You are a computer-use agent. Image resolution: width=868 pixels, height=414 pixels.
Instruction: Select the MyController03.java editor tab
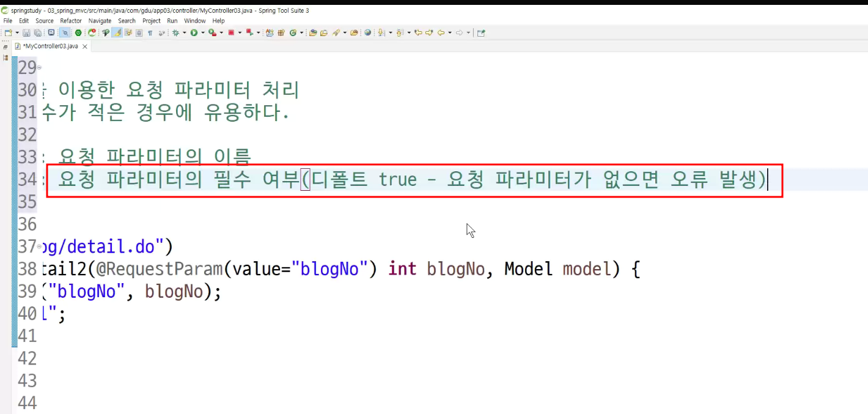pyautogui.click(x=50, y=46)
